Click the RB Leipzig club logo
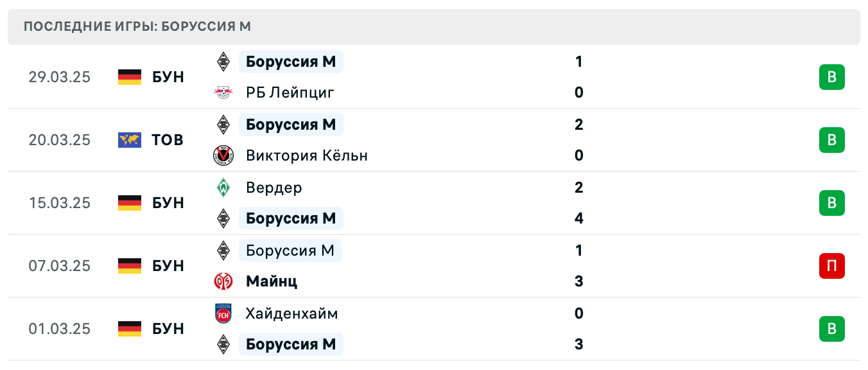The image size is (868, 370). tap(223, 92)
